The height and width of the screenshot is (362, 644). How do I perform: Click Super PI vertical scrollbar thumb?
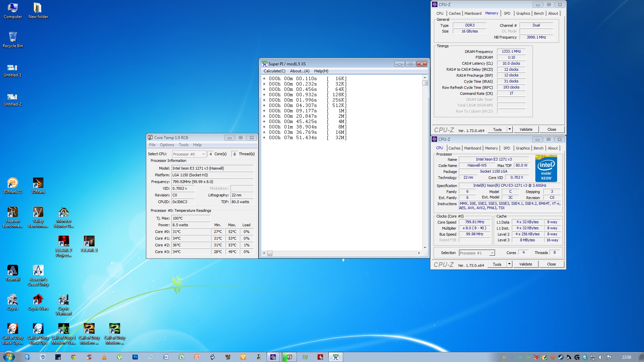point(425,83)
